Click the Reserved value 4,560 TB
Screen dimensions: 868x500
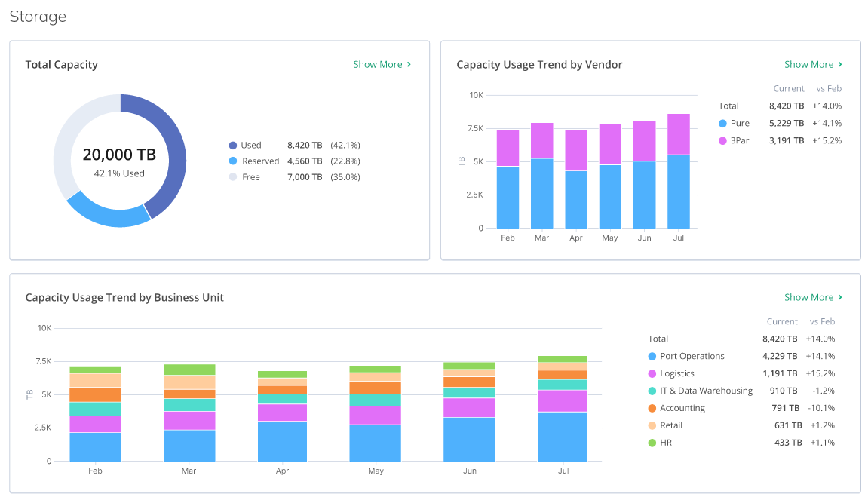coord(305,161)
